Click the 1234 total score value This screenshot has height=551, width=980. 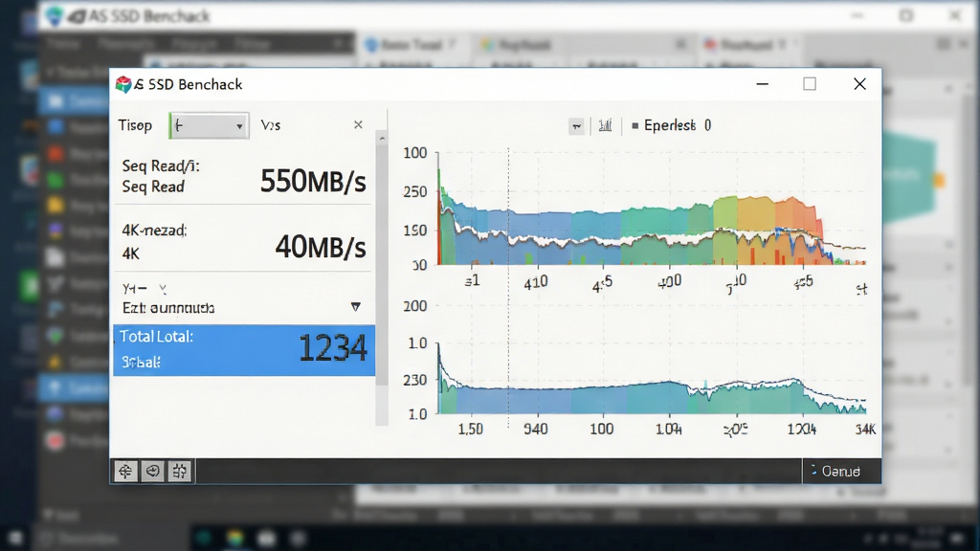tap(332, 348)
